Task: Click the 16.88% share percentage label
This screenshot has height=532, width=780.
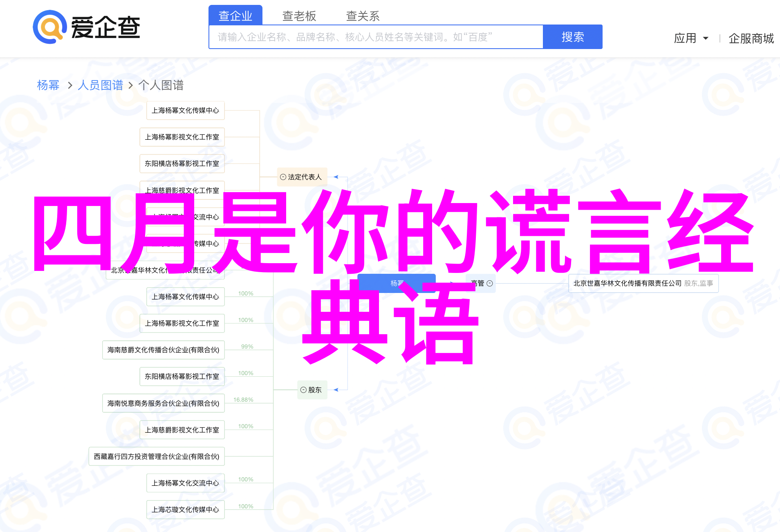Action: click(243, 400)
